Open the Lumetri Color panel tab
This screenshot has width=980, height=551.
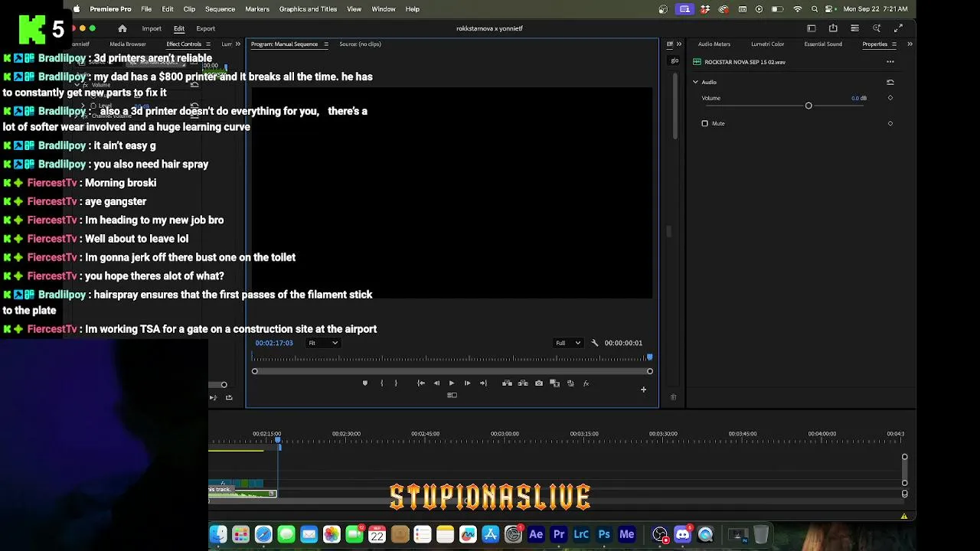click(767, 44)
